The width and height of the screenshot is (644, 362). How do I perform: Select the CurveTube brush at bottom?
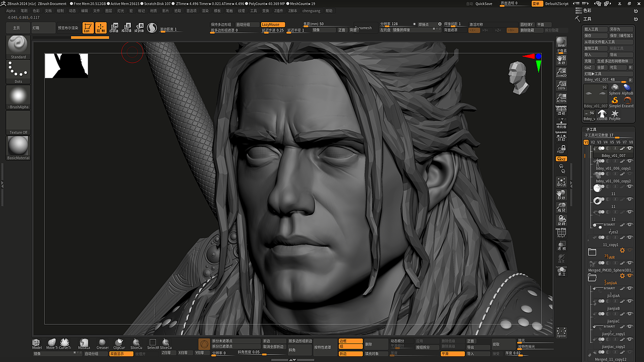click(x=65, y=344)
